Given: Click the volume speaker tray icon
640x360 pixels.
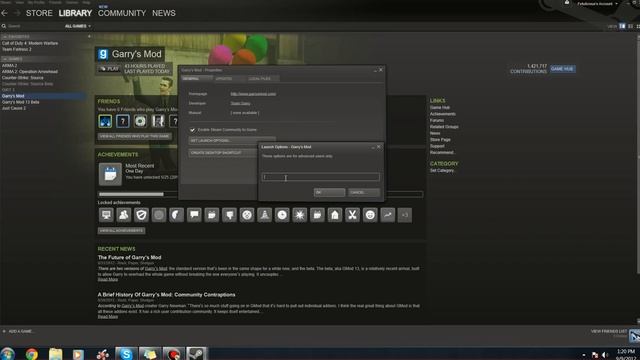Looking at the screenshot, I should point(605,355).
